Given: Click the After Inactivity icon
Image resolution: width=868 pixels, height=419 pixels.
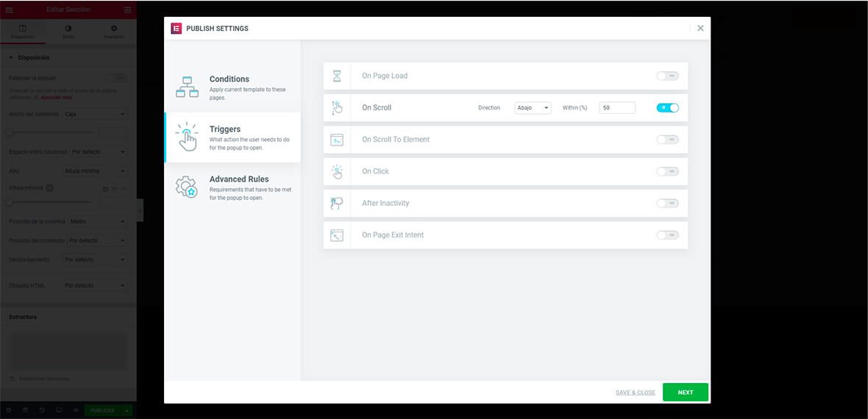Looking at the screenshot, I should coord(337,203).
